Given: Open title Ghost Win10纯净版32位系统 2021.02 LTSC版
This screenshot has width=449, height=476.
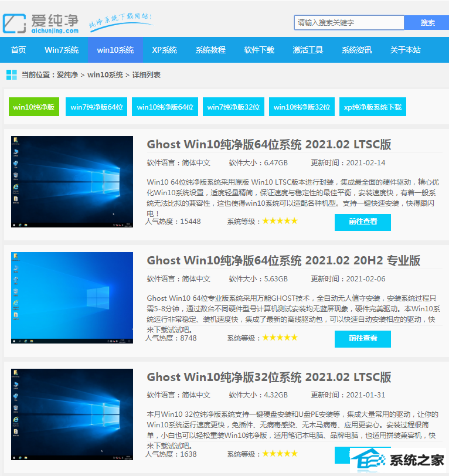Looking at the screenshot, I should click(269, 377).
